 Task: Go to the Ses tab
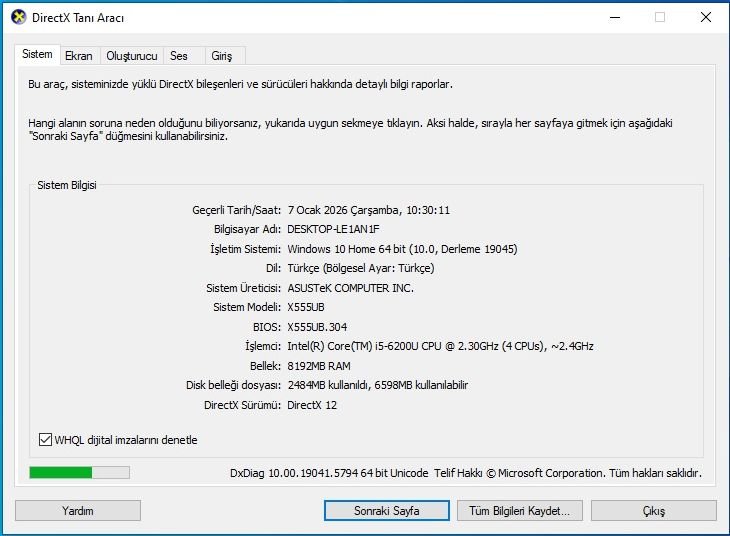click(179, 56)
